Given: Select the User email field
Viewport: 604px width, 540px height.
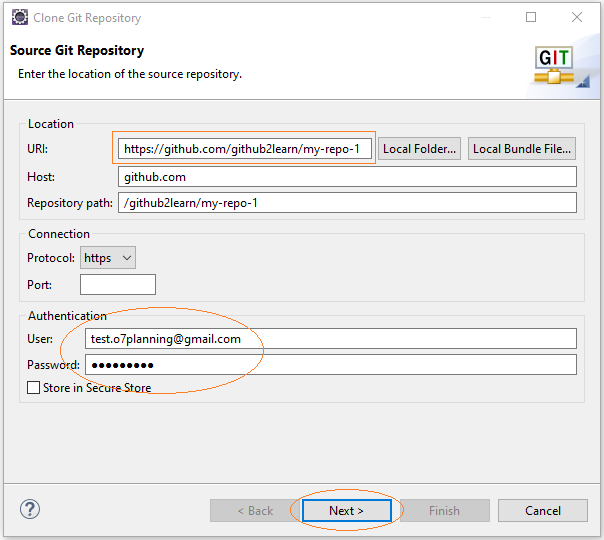Looking at the screenshot, I should 331,339.
